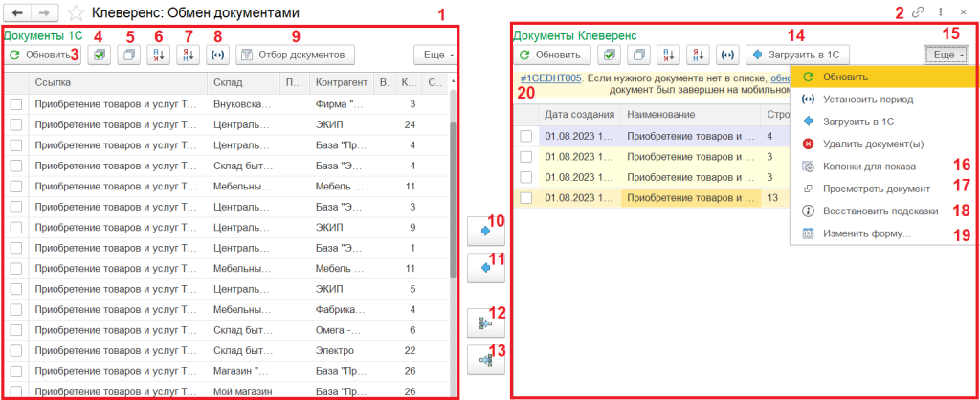The width and height of the screenshot is (980, 400).
Task: Choose Удалить документ(ы) menu entry
Action: tap(884, 144)
